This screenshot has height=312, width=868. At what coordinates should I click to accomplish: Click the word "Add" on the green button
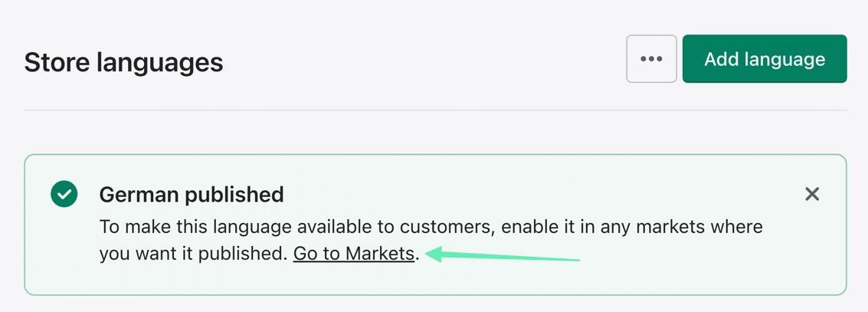pyautogui.click(x=721, y=59)
